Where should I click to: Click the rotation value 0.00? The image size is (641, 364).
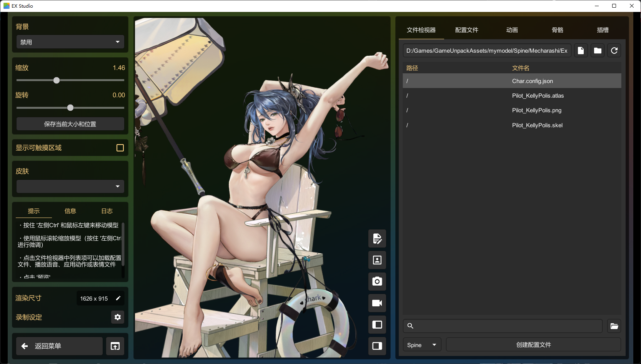pos(119,95)
